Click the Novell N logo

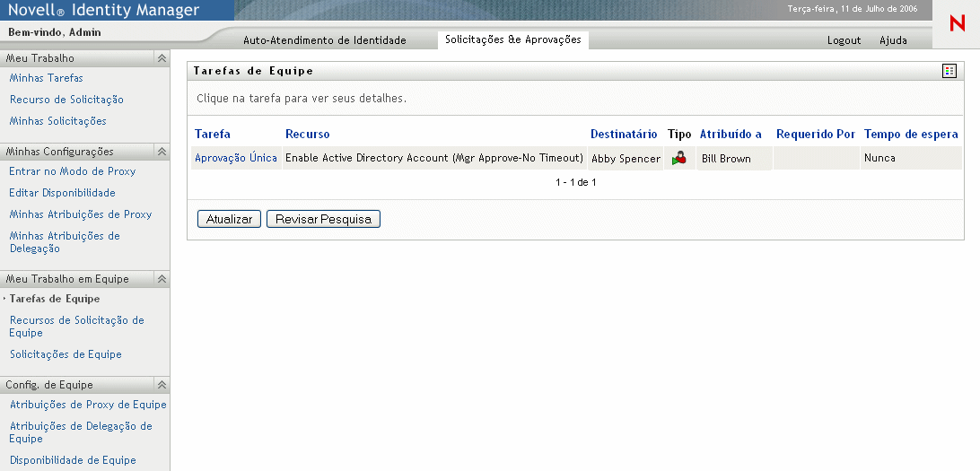[957, 24]
